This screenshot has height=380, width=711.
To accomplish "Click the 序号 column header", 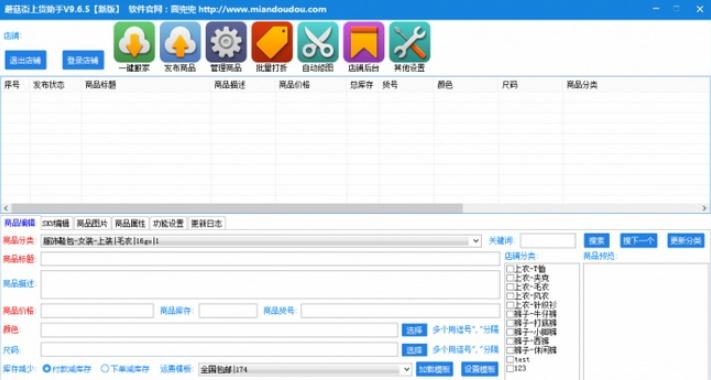I will pos(15,85).
